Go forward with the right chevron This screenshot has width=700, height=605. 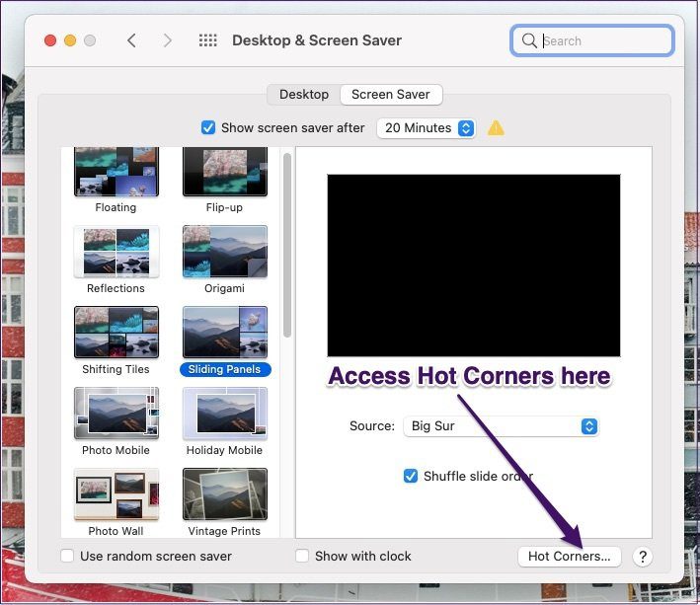click(168, 40)
